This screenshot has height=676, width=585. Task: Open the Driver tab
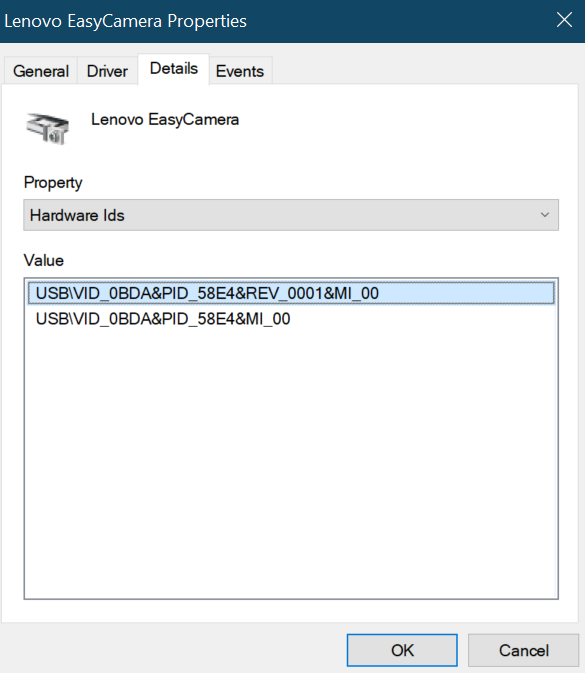click(107, 71)
